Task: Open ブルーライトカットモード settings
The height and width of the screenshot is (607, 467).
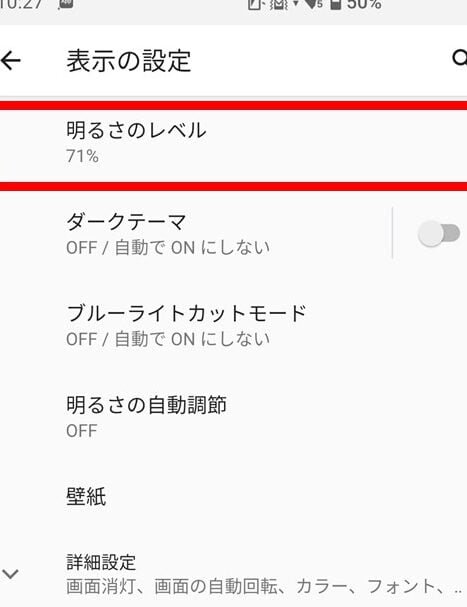Action: pyautogui.click(x=234, y=325)
